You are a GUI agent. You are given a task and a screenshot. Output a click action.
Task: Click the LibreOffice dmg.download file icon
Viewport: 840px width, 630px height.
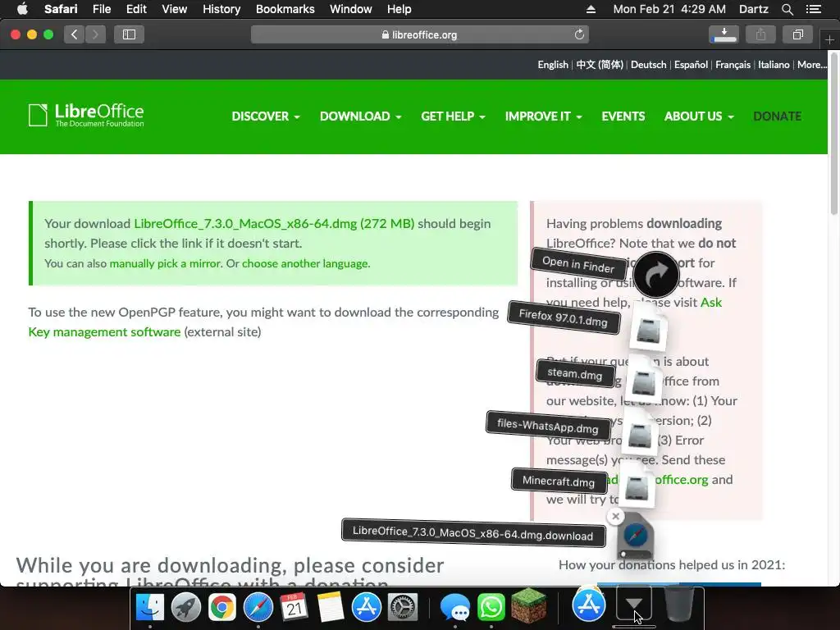click(636, 536)
